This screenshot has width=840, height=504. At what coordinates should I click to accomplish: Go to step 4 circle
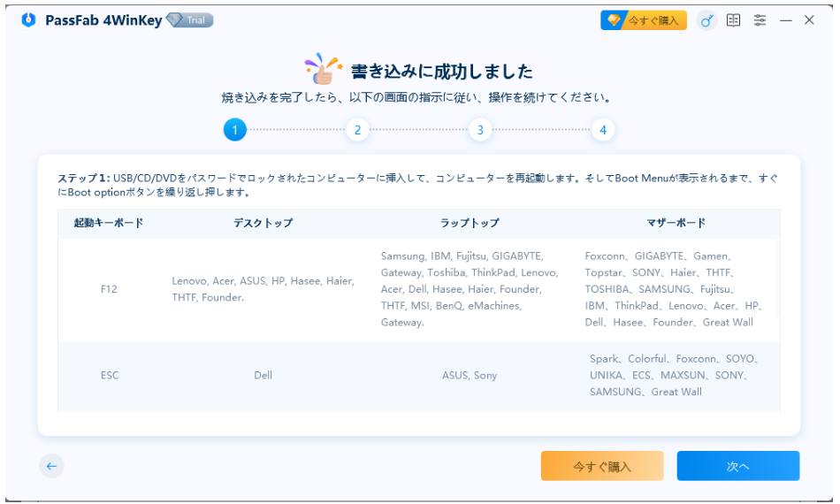(x=603, y=130)
